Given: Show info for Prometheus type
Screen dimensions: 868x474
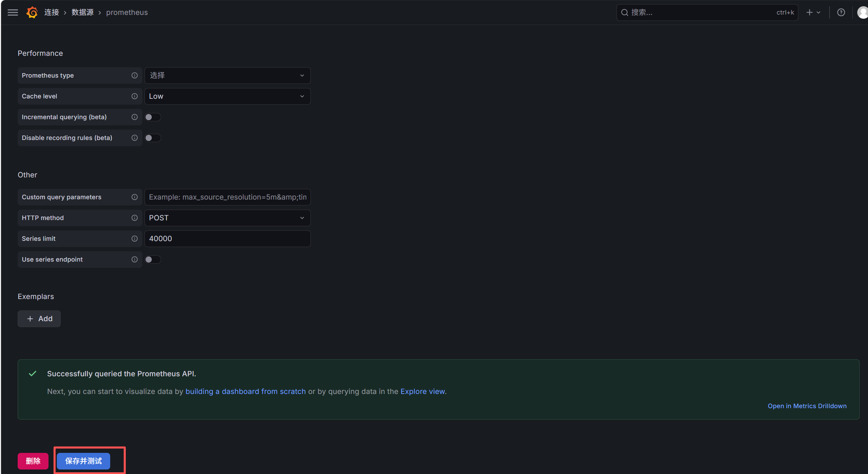Looking at the screenshot, I should pyautogui.click(x=134, y=76).
